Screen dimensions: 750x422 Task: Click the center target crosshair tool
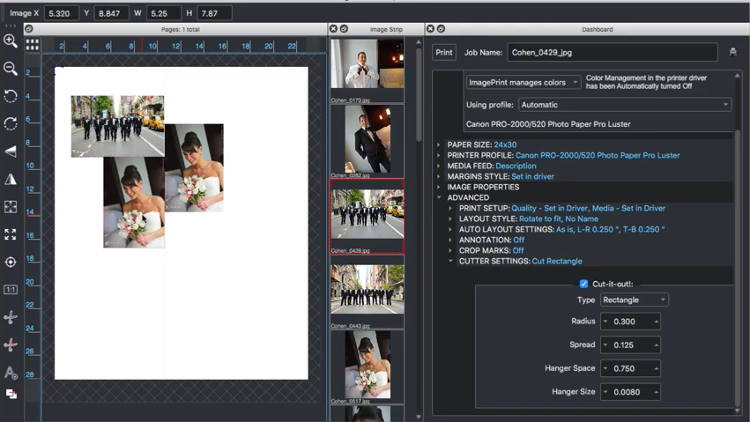pos(11,262)
